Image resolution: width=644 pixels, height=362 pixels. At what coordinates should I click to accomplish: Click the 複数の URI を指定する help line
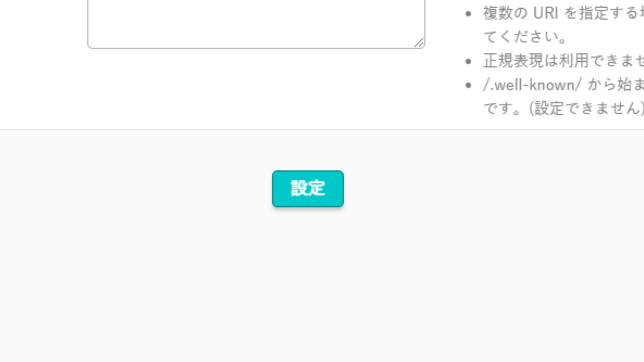pyautogui.click(x=563, y=13)
